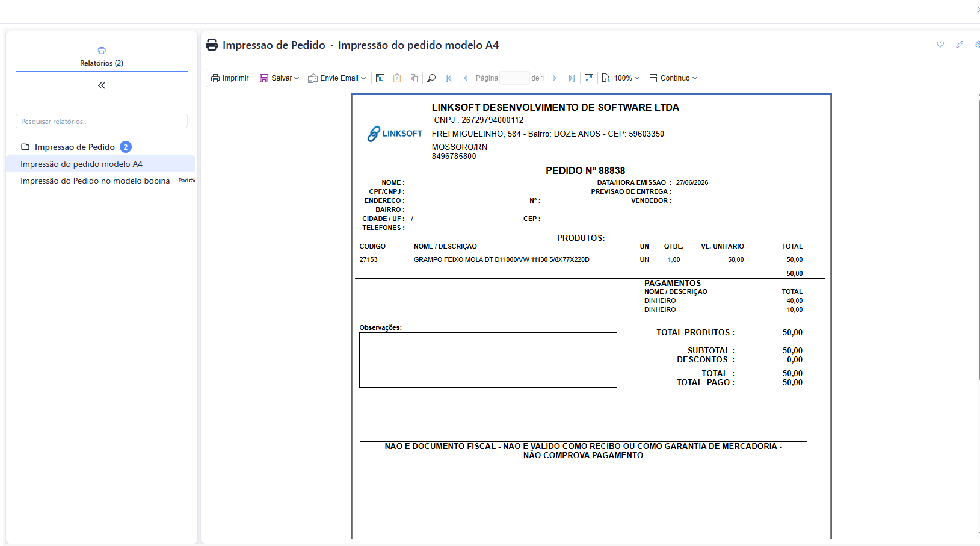Click the Linksoft logo in the report

395,134
